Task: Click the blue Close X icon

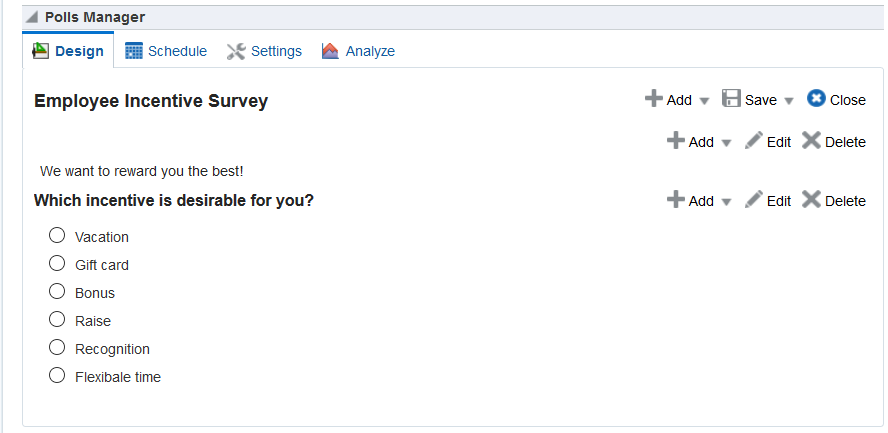Action: (x=816, y=99)
